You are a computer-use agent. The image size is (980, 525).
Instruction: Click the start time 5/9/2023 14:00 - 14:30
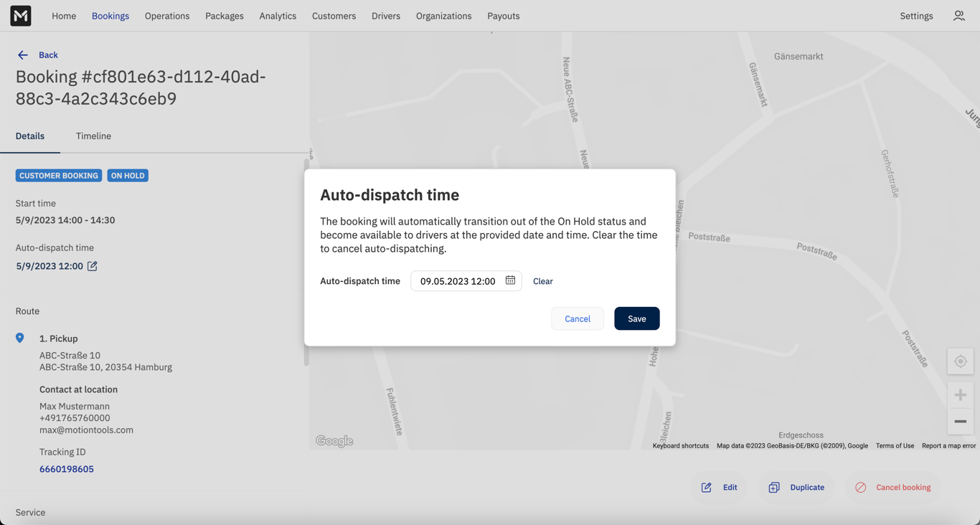coord(65,220)
